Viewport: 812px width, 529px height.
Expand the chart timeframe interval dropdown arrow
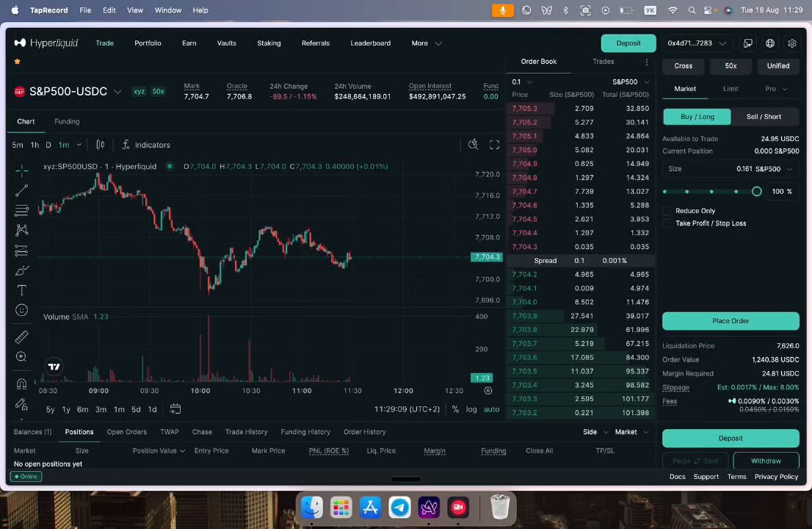(79, 145)
